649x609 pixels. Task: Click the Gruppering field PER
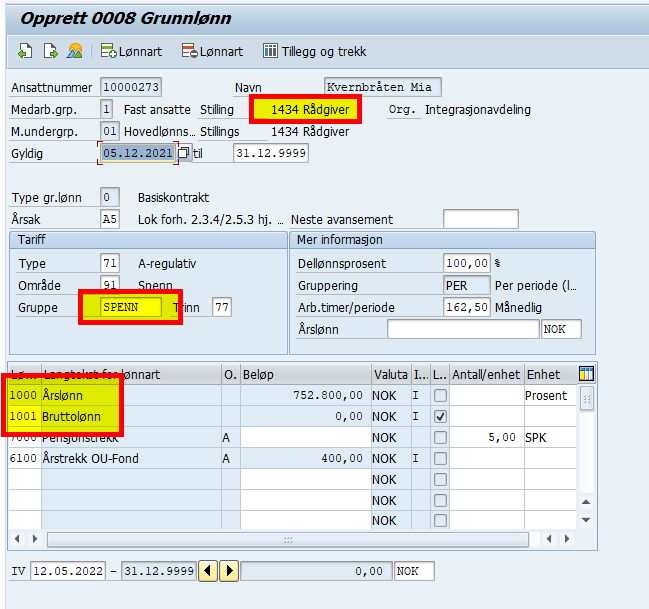[466, 285]
